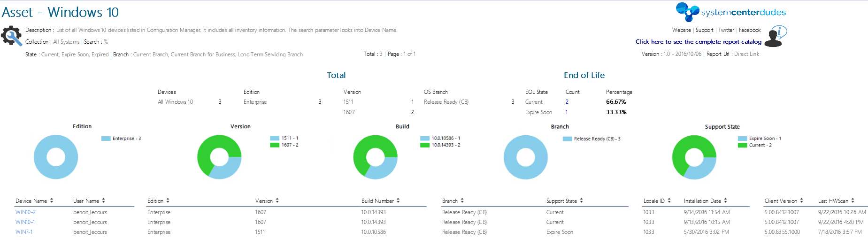This screenshot has height=240, width=868.
Task: Sort by Last HWScan column arrows
Action: point(853,201)
